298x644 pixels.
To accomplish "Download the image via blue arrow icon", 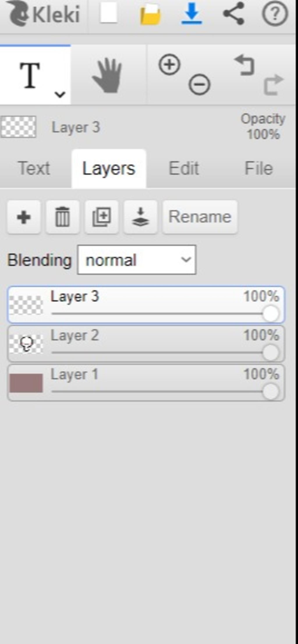I will point(191,14).
